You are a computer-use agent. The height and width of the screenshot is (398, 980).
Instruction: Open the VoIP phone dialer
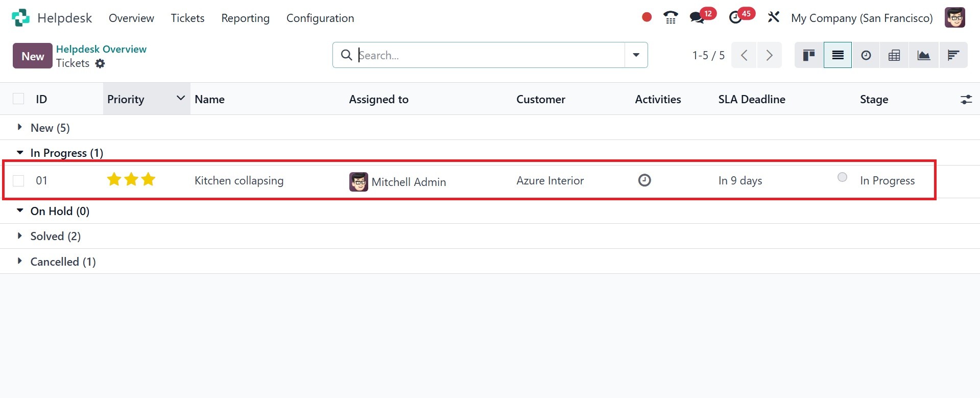(671, 18)
